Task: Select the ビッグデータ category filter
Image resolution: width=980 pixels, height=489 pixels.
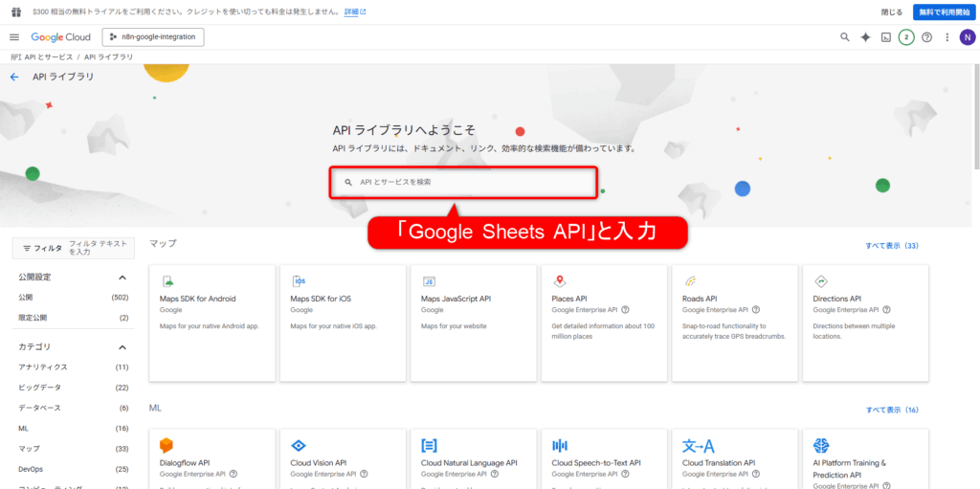Action: (39, 388)
